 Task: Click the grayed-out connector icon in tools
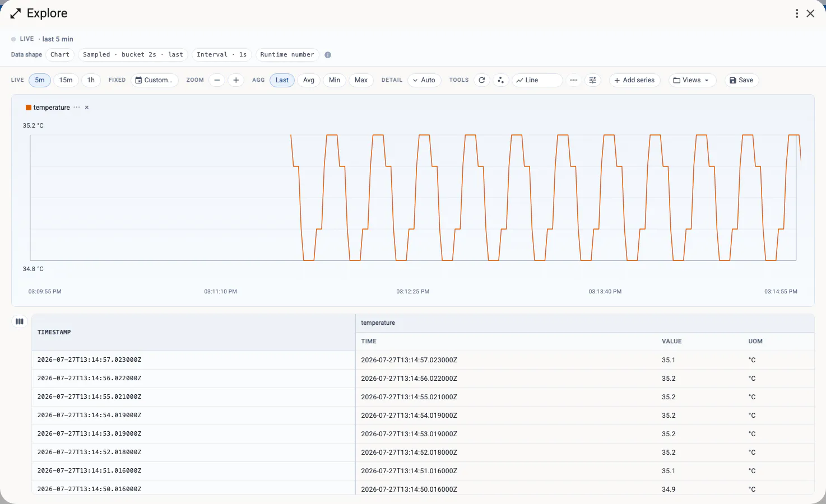tap(574, 80)
